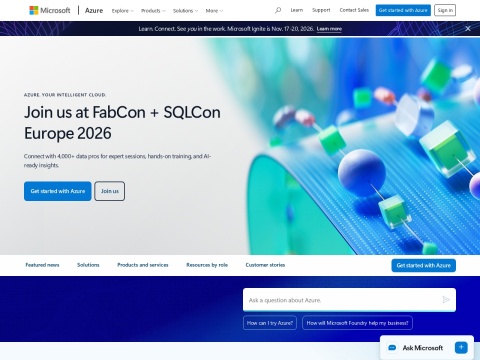
Task: Click the Join us button
Action: click(x=110, y=191)
